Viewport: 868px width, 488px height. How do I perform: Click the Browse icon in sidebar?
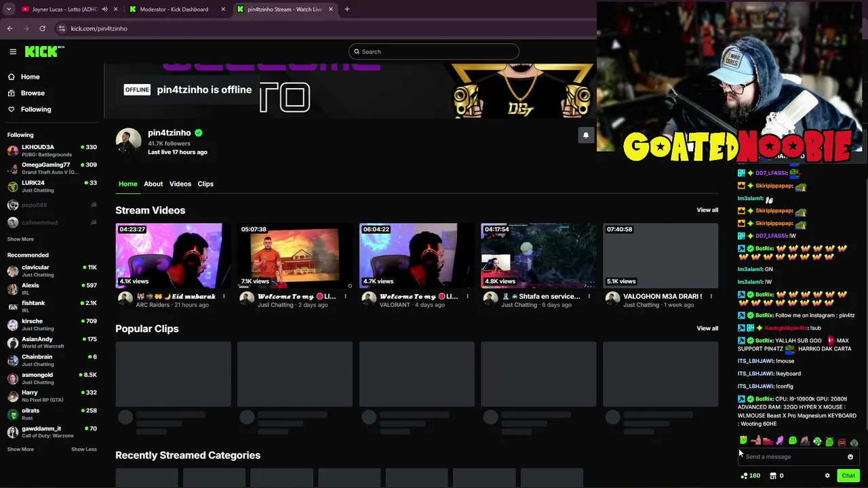(12, 93)
